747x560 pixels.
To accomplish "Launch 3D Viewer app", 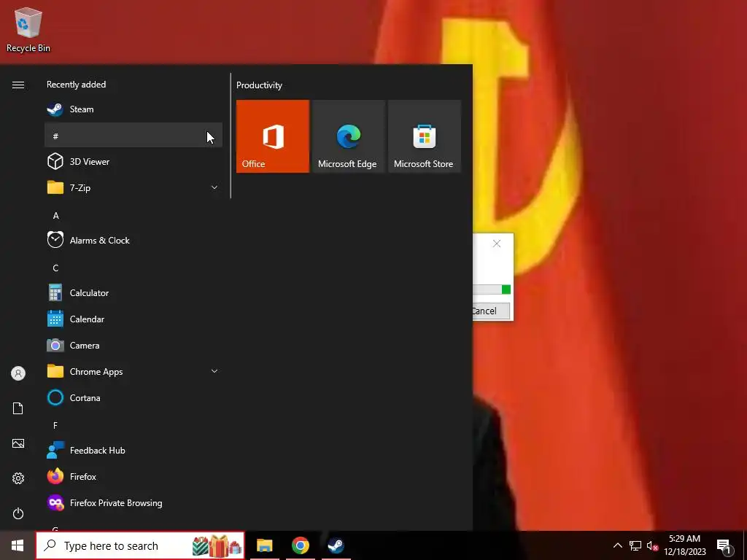I will point(133,161).
